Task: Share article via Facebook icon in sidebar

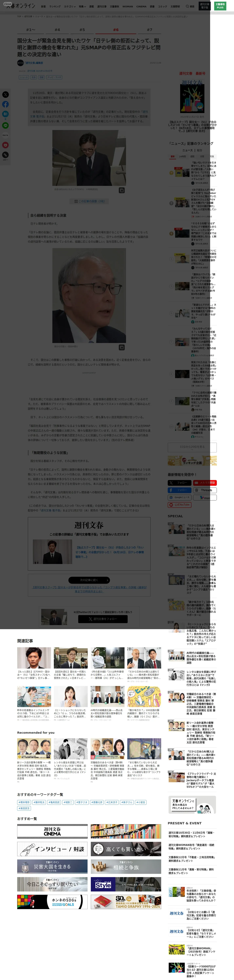Action: point(5,104)
